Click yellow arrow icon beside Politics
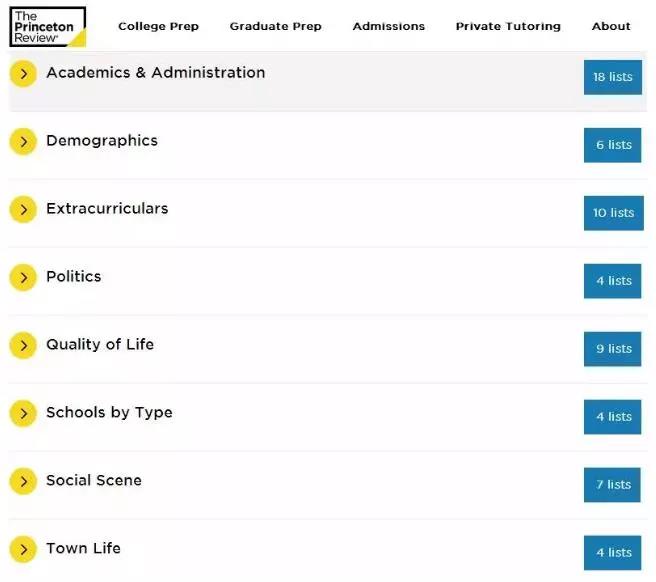The width and height of the screenshot is (656, 582). click(23, 278)
